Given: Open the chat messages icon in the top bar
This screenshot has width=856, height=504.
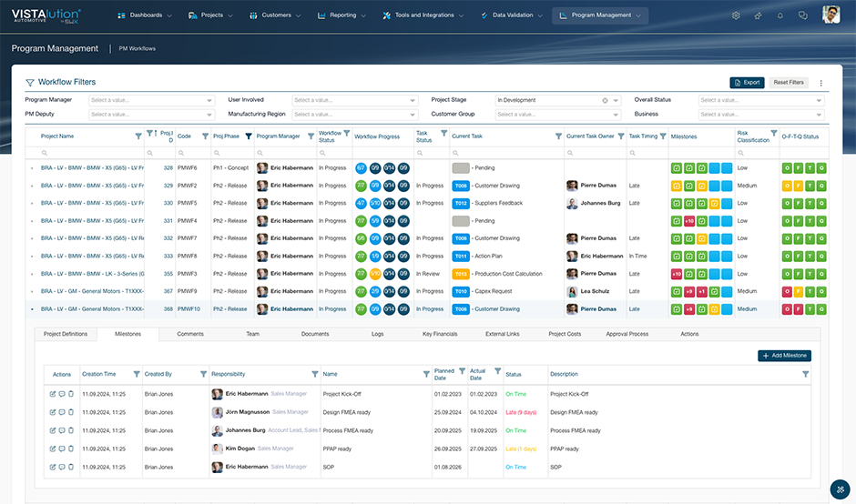Looking at the screenshot, I should (x=802, y=15).
